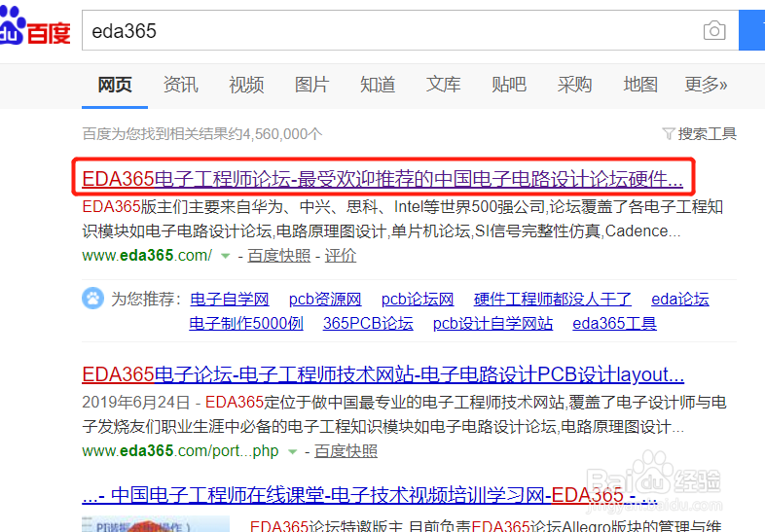Image resolution: width=765 pixels, height=532 pixels.
Task: Switch to the 视频 tab
Action: pyautogui.click(x=246, y=85)
